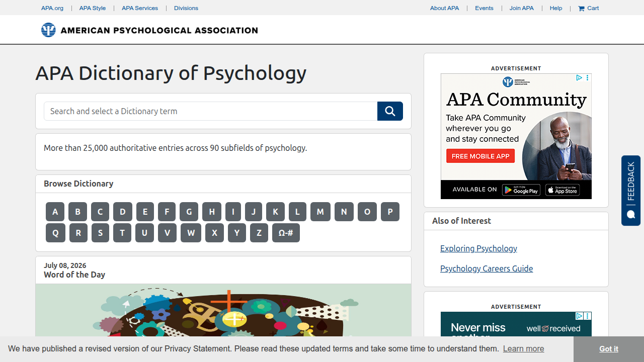Image resolution: width=644 pixels, height=362 pixels.
Task: Open the Feedback side tab
Action: click(631, 191)
